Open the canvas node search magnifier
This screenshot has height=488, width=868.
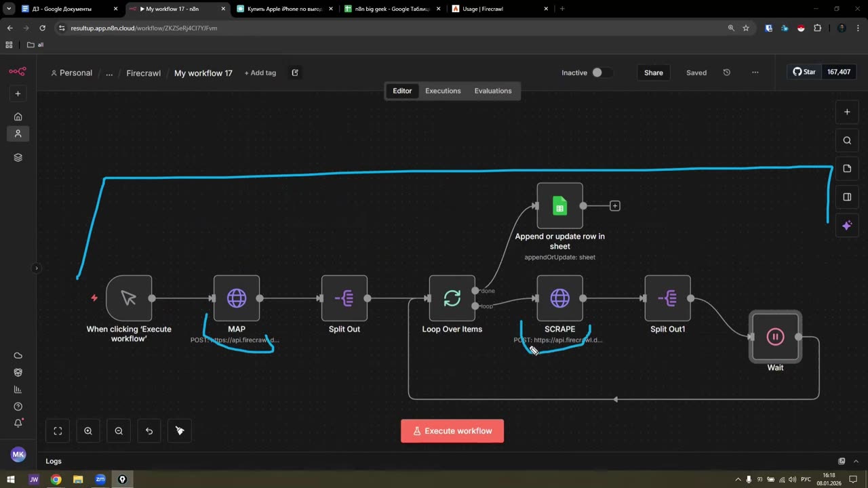(847, 140)
